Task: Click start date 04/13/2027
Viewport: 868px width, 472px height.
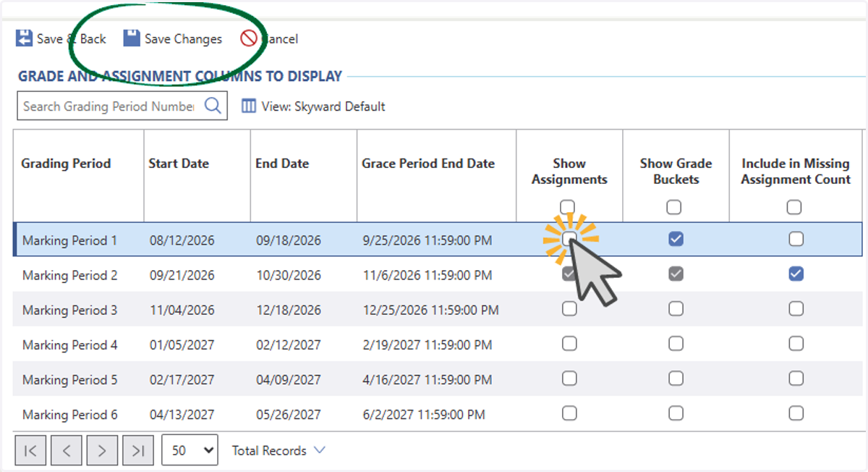Action: click(x=182, y=414)
